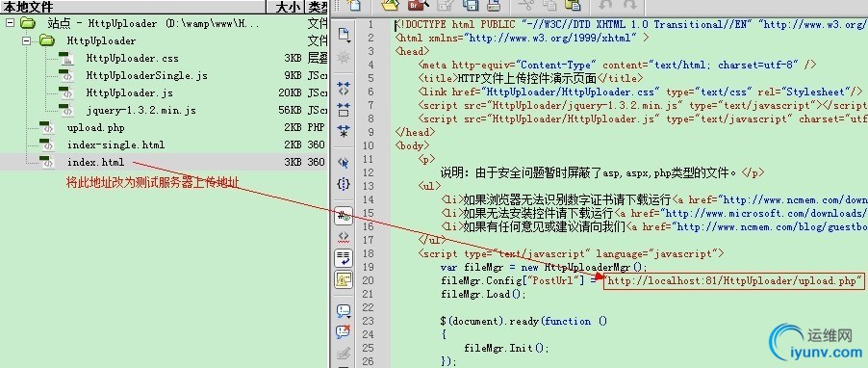868x368 pixels.
Task: Select jquery-1.3.2.min.js file
Action: pyautogui.click(x=141, y=110)
